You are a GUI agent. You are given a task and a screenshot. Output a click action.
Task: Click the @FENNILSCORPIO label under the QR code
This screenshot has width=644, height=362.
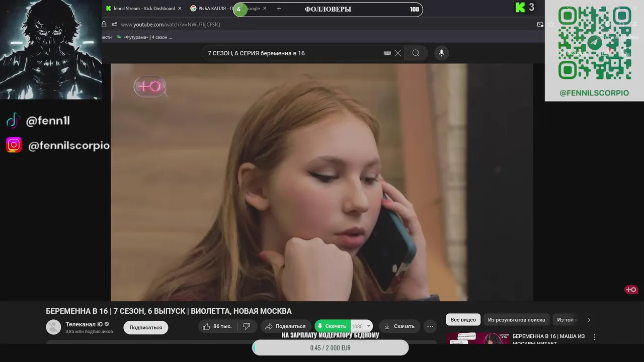click(594, 93)
